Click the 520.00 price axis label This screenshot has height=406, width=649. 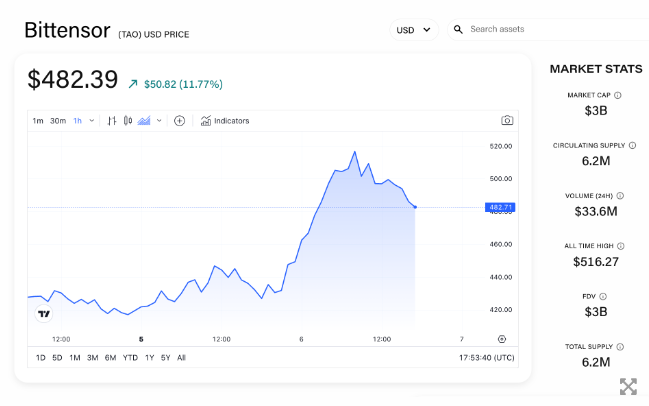click(501, 146)
